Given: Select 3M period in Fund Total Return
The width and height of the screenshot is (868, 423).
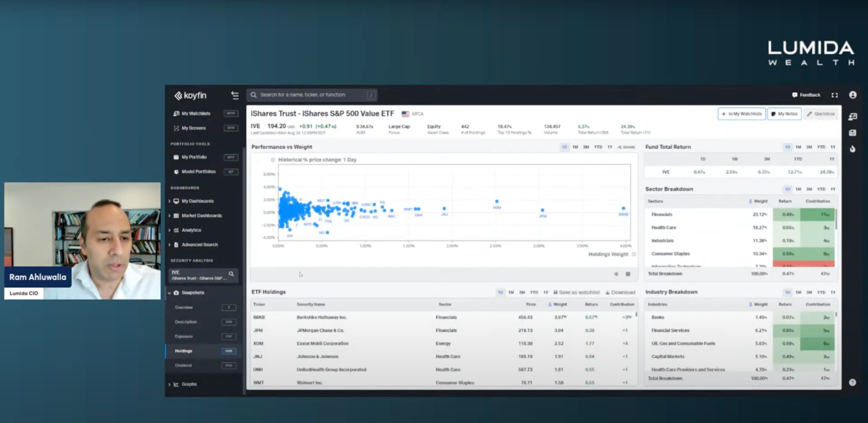Looking at the screenshot, I should [x=809, y=147].
